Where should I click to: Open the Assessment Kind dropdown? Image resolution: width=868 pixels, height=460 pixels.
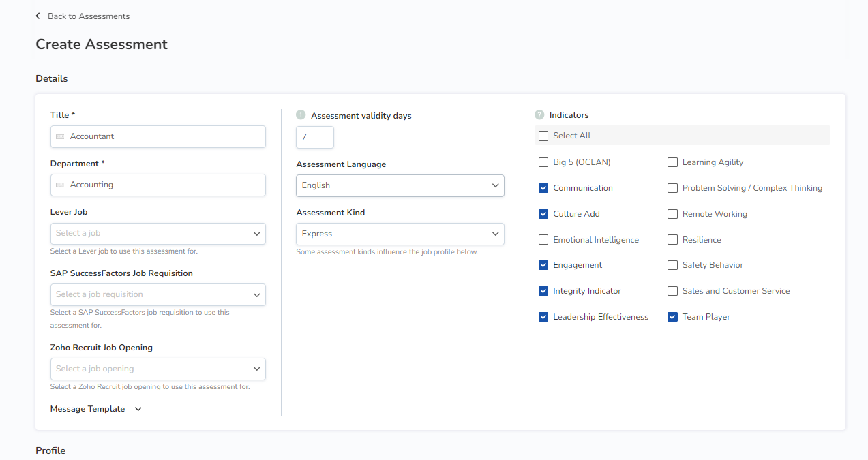pos(400,234)
